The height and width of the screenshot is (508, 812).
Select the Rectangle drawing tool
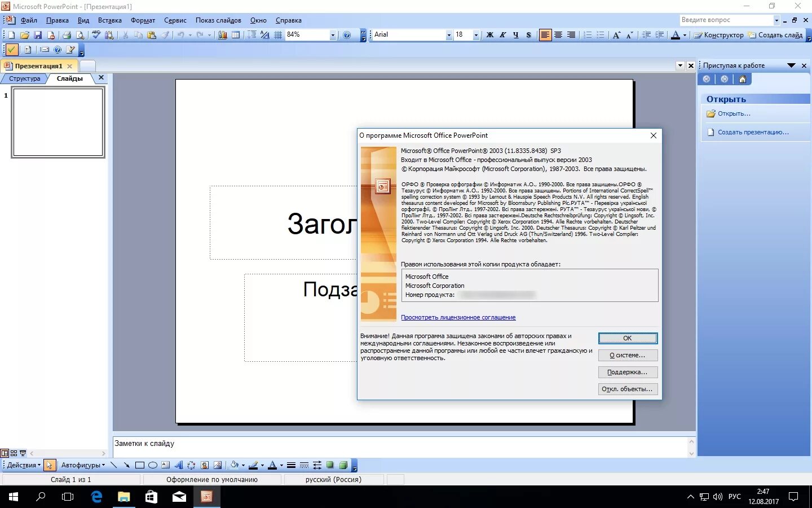139,465
